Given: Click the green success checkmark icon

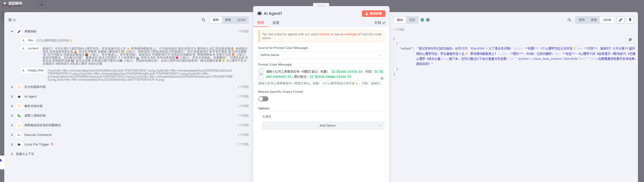Looking at the screenshot, I should coord(422,20).
